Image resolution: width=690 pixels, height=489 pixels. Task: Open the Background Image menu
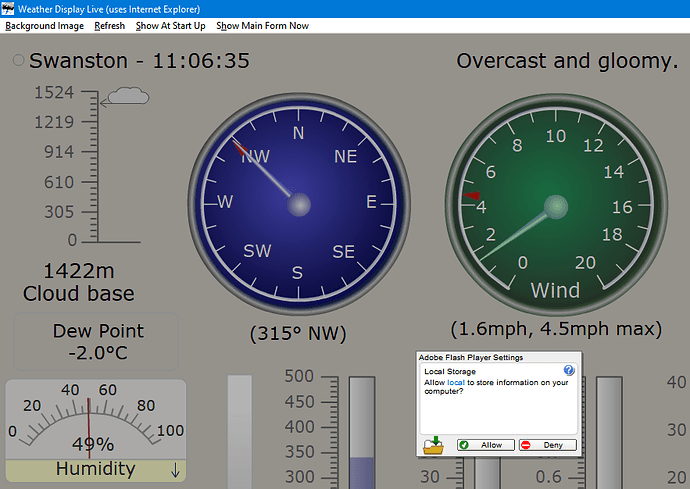tap(44, 26)
